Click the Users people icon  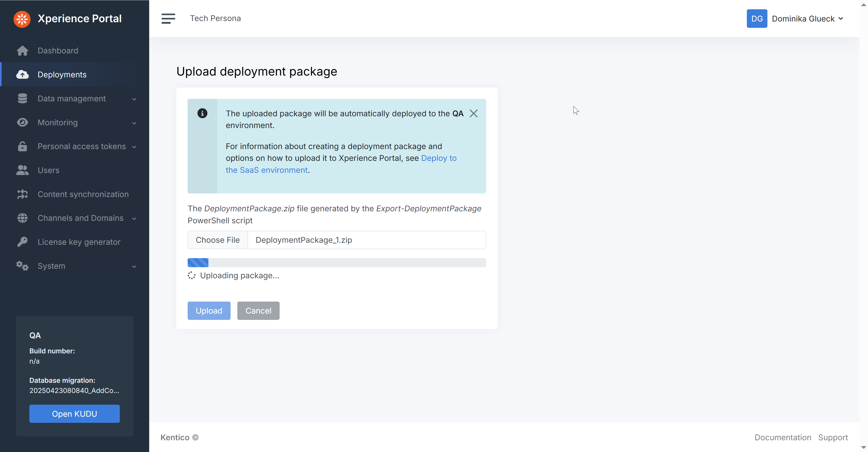point(23,170)
